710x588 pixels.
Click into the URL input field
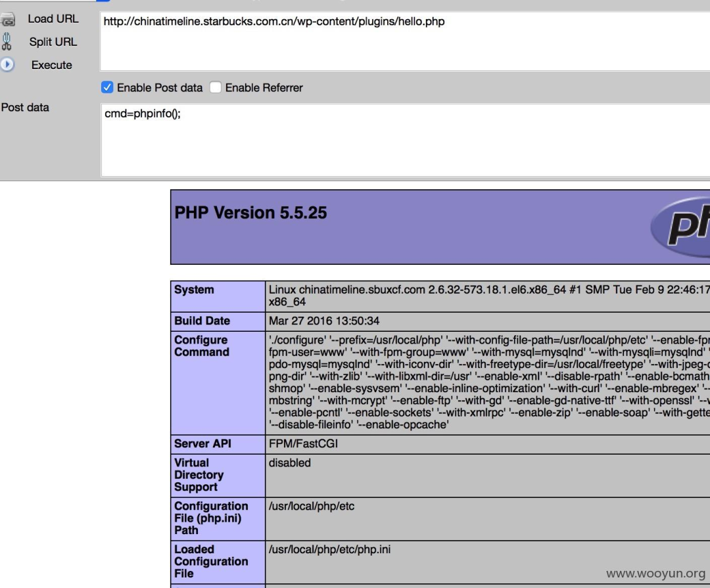point(405,41)
